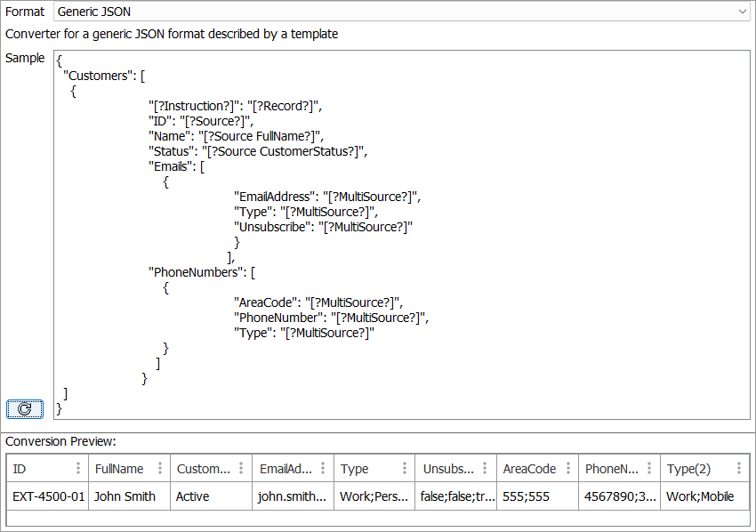Click the horizontal scrollbar under the preview table

pos(377,519)
